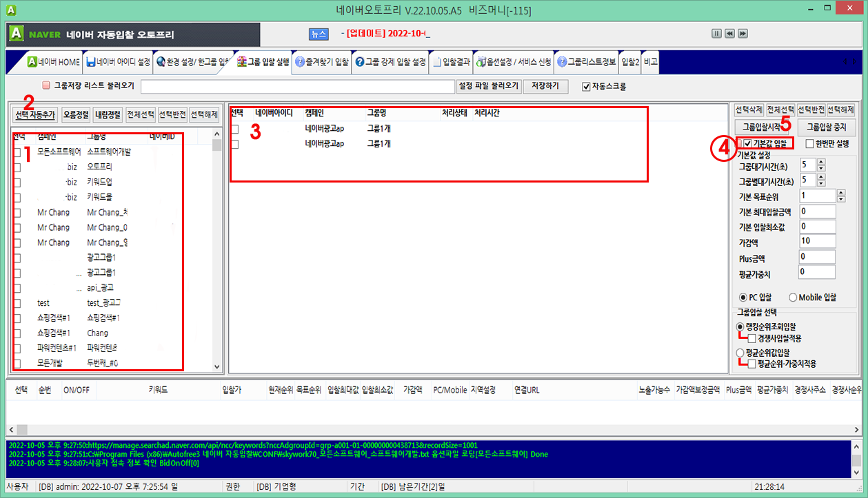Click the NAVER A logo in the header

(x=14, y=34)
